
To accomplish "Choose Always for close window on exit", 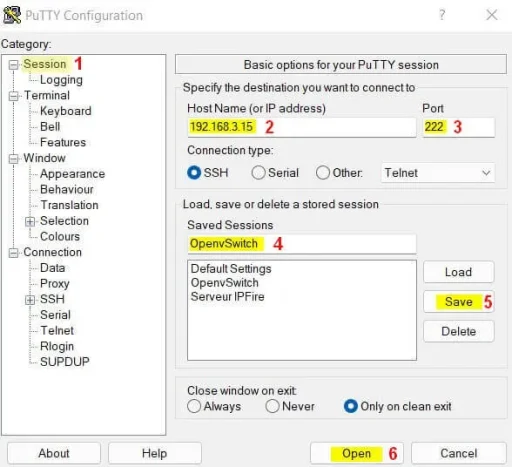I will pyautogui.click(x=194, y=406).
